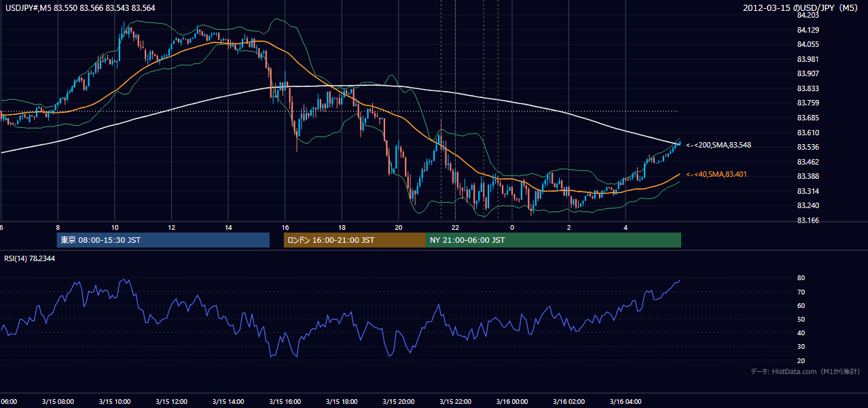Viewport: 868px width, 408px height.
Task: Click hour tick 10 under the price chart
Action: point(114,227)
